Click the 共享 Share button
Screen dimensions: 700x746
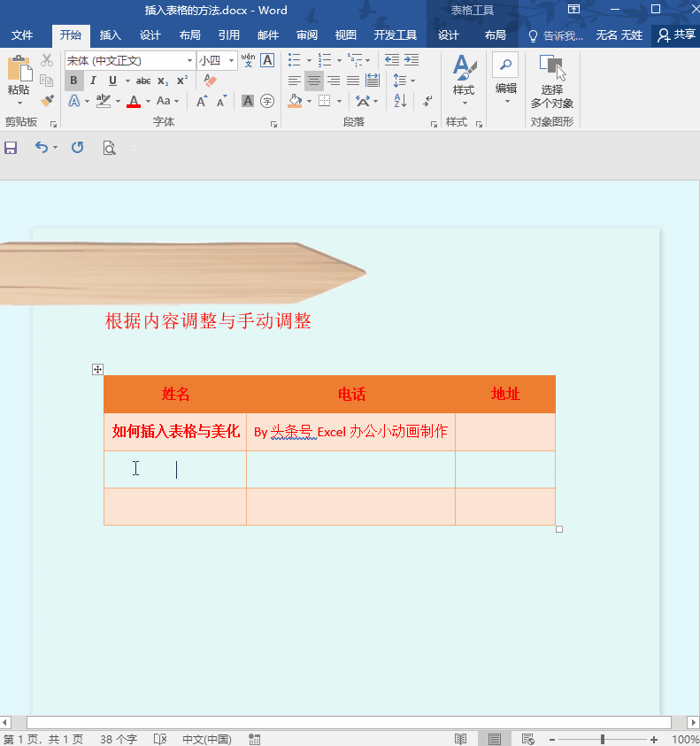click(x=676, y=35)
